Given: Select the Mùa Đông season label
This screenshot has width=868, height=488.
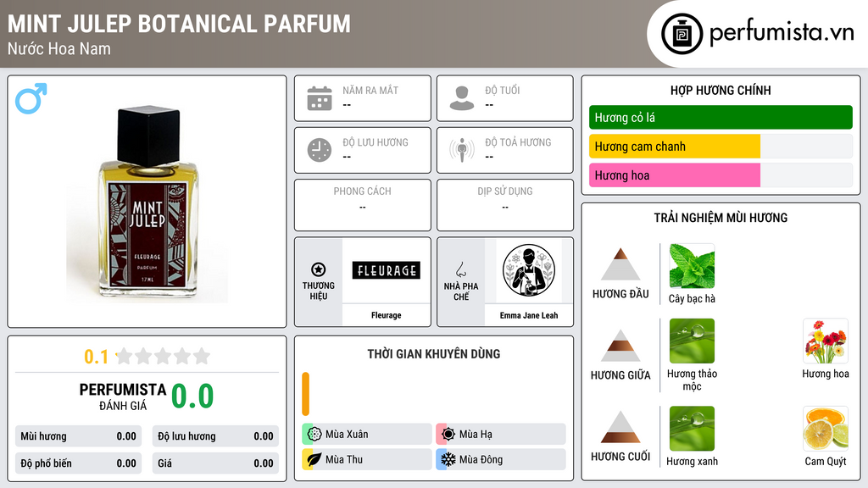Looking at the screenshot, I should [481, 460].
